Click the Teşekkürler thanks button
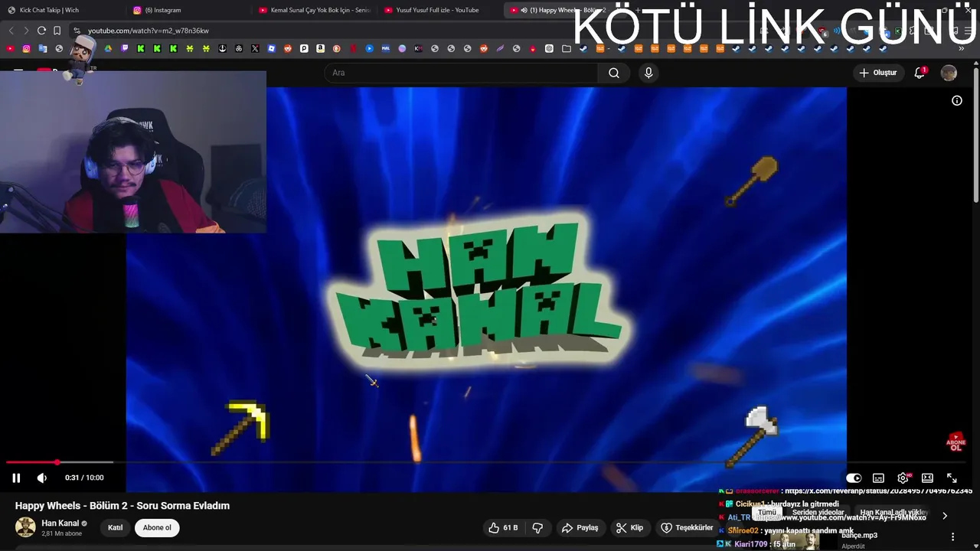 (x=687, y=527)
